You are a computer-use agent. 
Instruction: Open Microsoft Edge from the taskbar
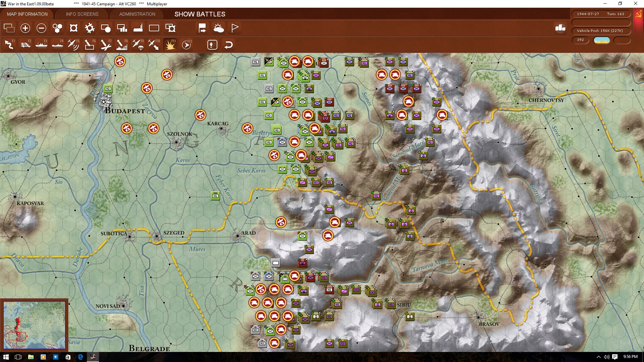tap(80, 357)
